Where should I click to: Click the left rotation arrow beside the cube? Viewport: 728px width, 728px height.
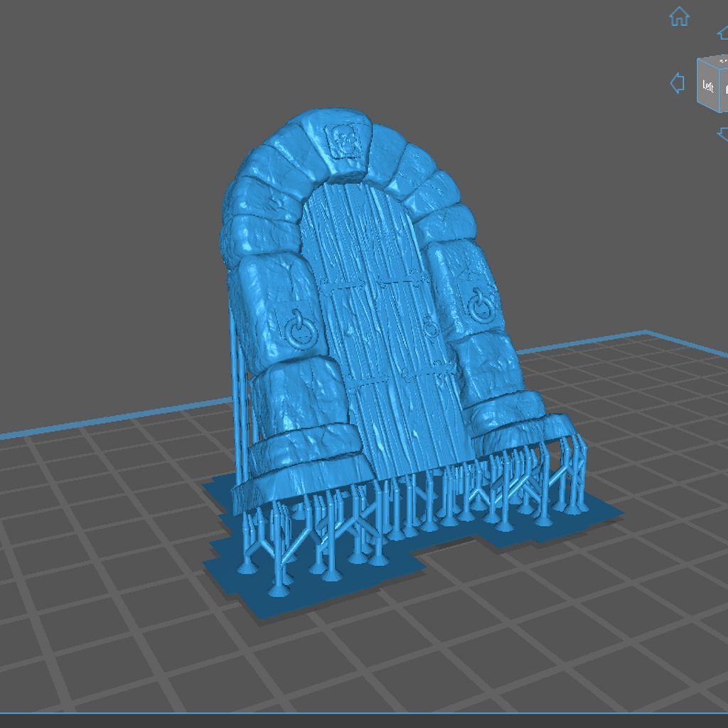coord(678,84)
